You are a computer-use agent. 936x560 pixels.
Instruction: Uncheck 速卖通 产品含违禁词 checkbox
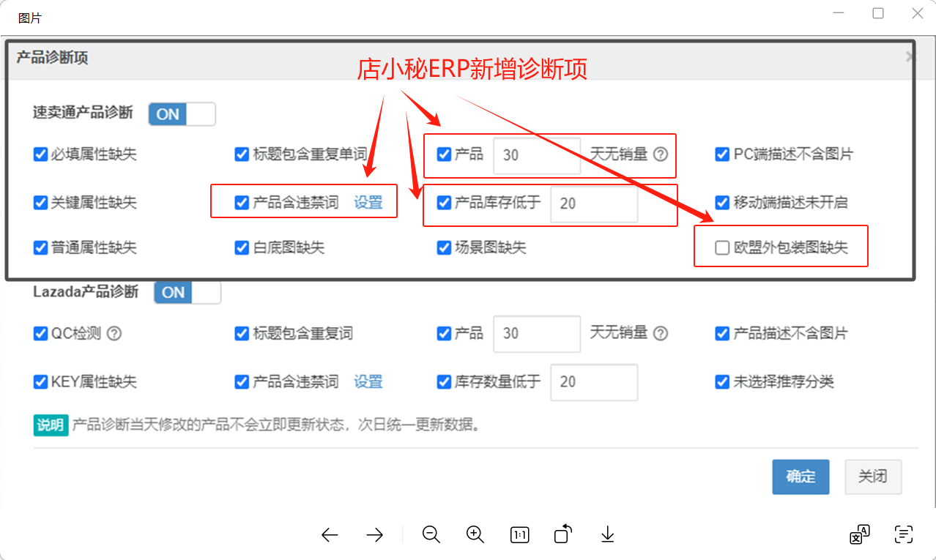[242, 203]
